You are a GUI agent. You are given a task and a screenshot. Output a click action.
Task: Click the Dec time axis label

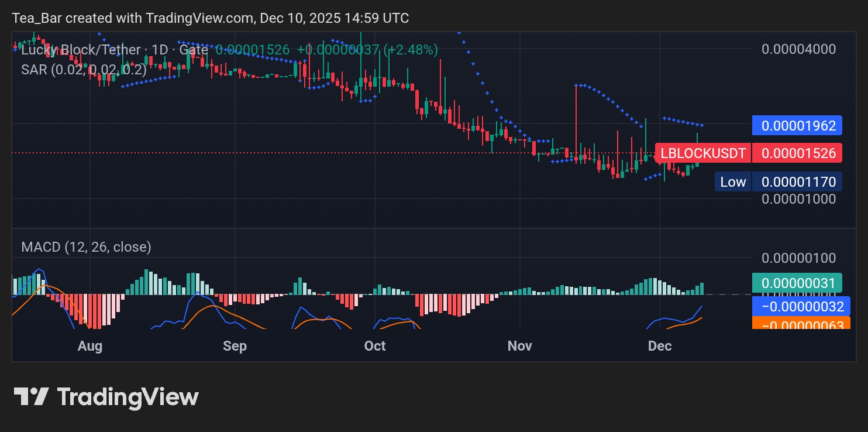click(660, 346)
